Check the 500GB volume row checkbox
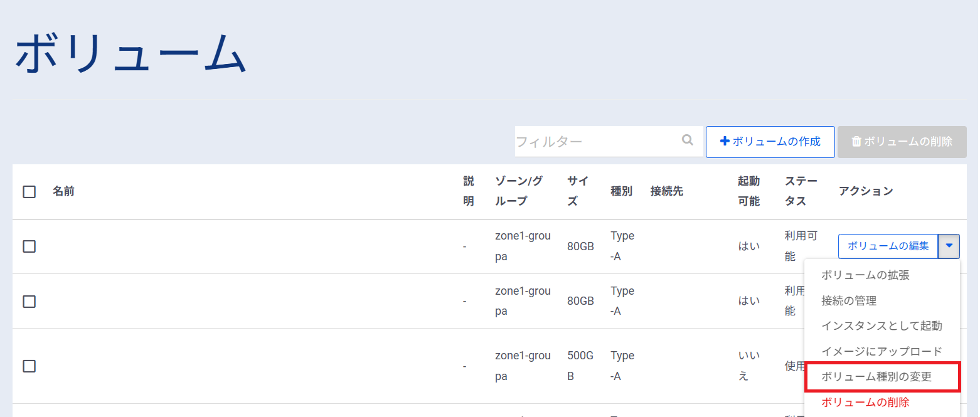This screenshot has height=417, width=980. (29, 366)
